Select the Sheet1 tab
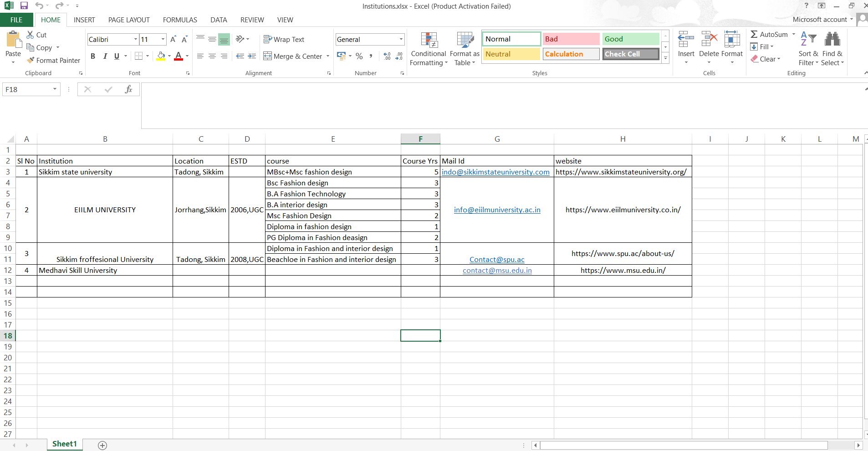Screen dimensions: 868x451 [x=65, y=444]
